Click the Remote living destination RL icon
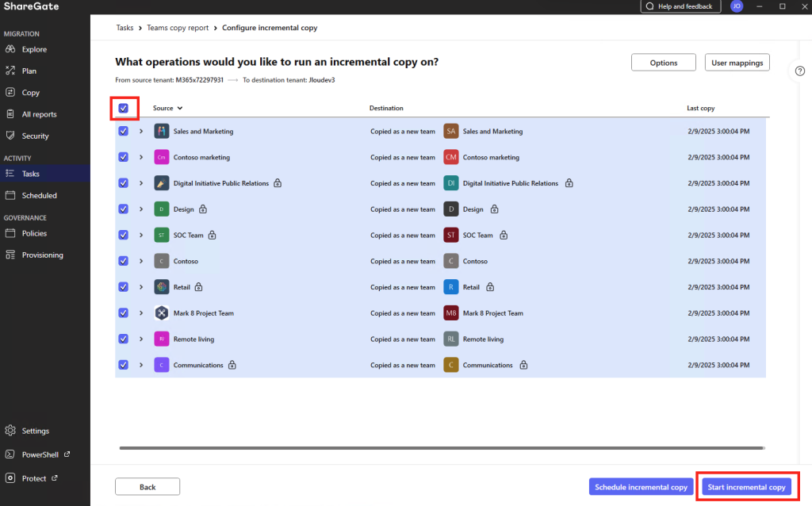The image size is (812, 506). click(451, 339)
